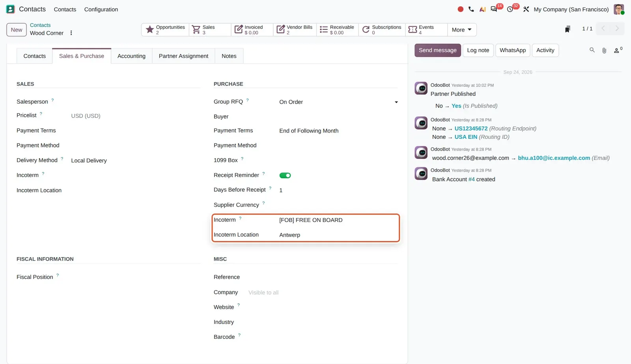Screen dimensions: 631x364
Task: Switch to the Notes tab
Action: (x=229, y=56)
